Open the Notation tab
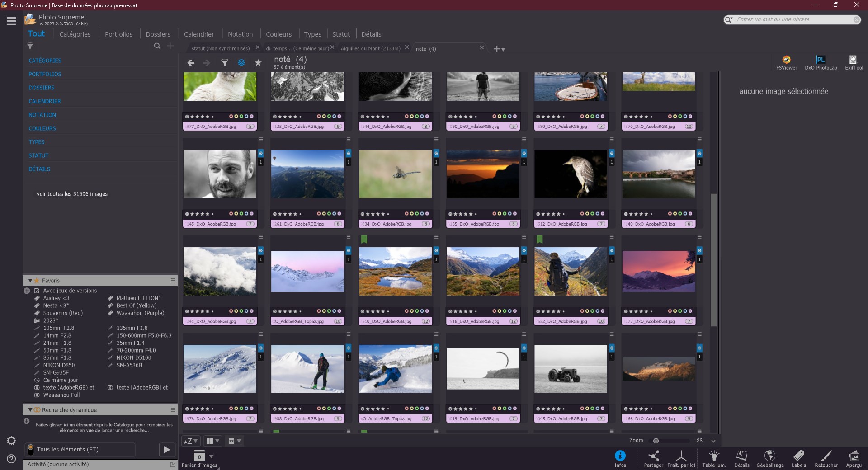The height and width of the screenshot is (470, 868). point(240,34)
